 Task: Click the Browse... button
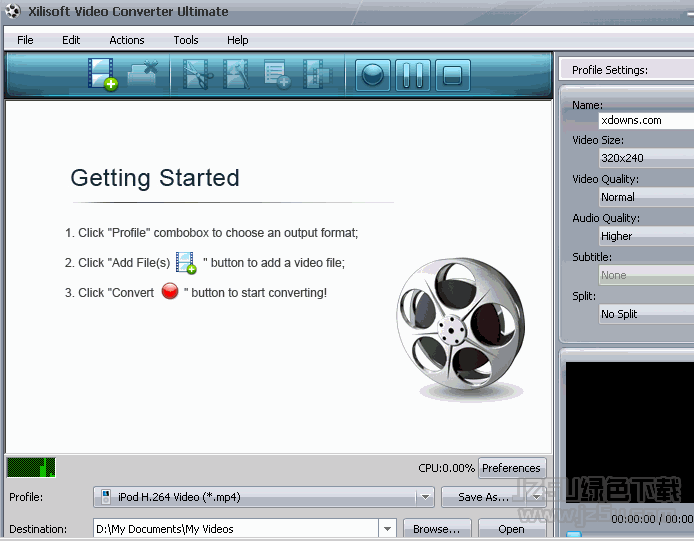[437, 529]
